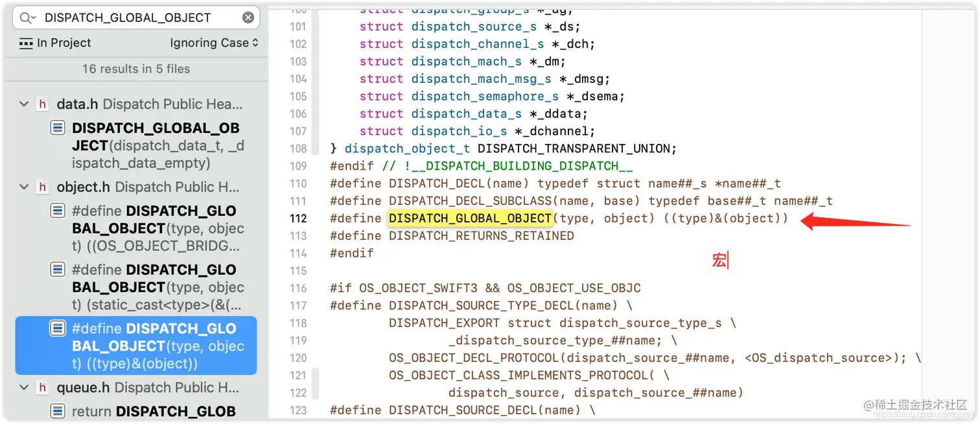
Task: Click the data.h header file icon
Action: coord(43,104)
